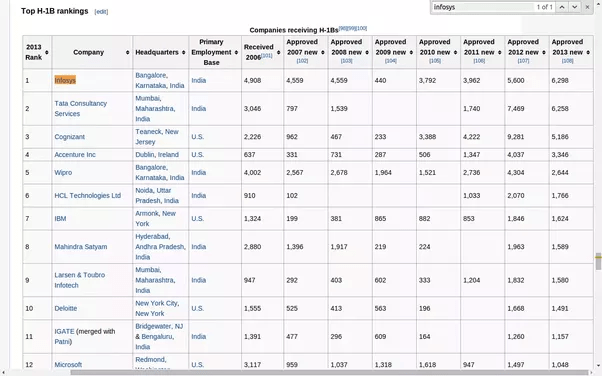Open U.S. link in Cognizant row
The width and height of the screenshot is (602, 376).
(197, 137)
